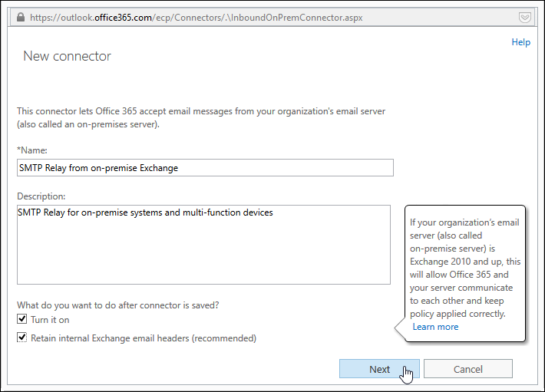Click into the Name text field
545x392 pixels.
point(205,168)
